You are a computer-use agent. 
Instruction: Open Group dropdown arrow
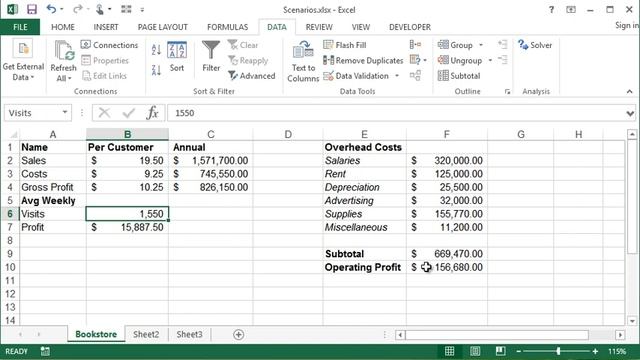pyautogui.click(x=480, y=45)
